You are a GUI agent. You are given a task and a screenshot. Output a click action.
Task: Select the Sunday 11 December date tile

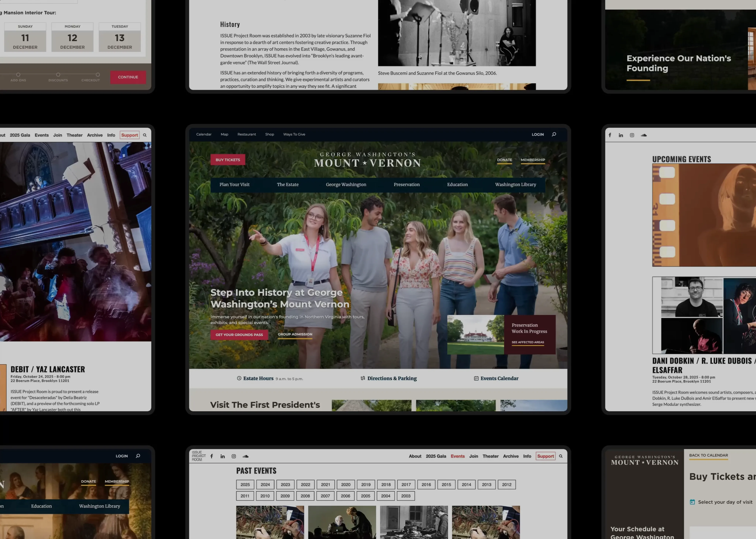click(x=25, y=37)
